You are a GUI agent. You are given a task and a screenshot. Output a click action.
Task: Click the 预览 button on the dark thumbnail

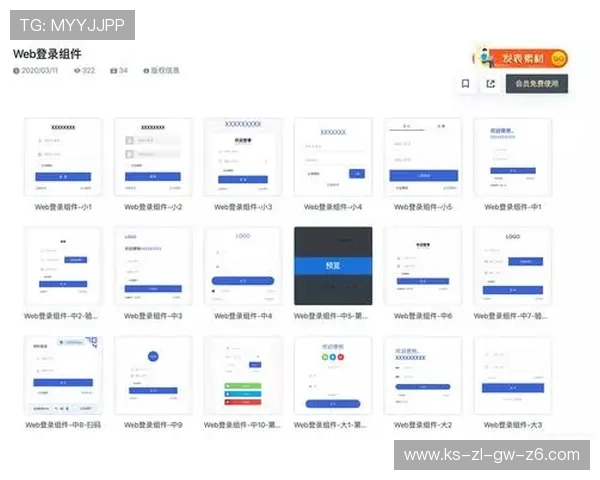(333, 266)
